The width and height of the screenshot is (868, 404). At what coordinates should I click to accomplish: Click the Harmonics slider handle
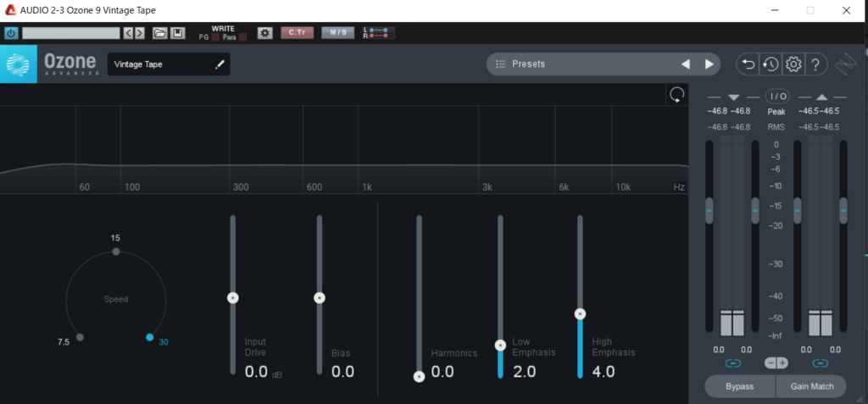[x=419, y=377]
